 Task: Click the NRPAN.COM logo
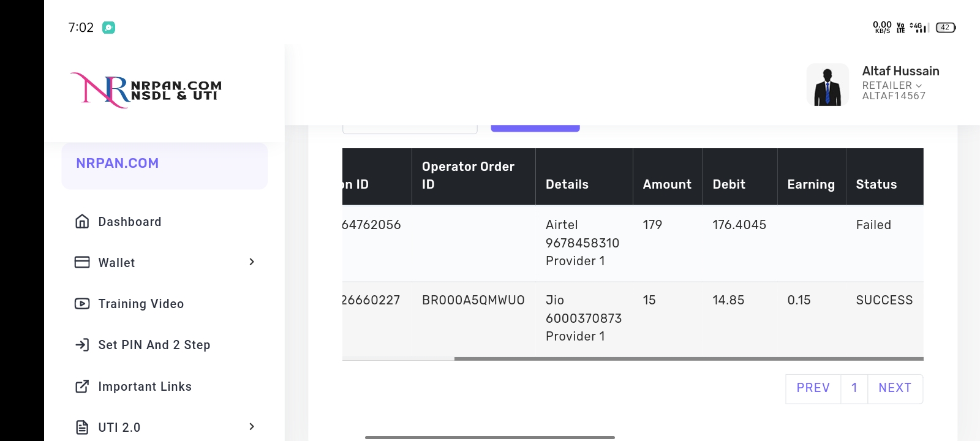(x=146, y=90)
